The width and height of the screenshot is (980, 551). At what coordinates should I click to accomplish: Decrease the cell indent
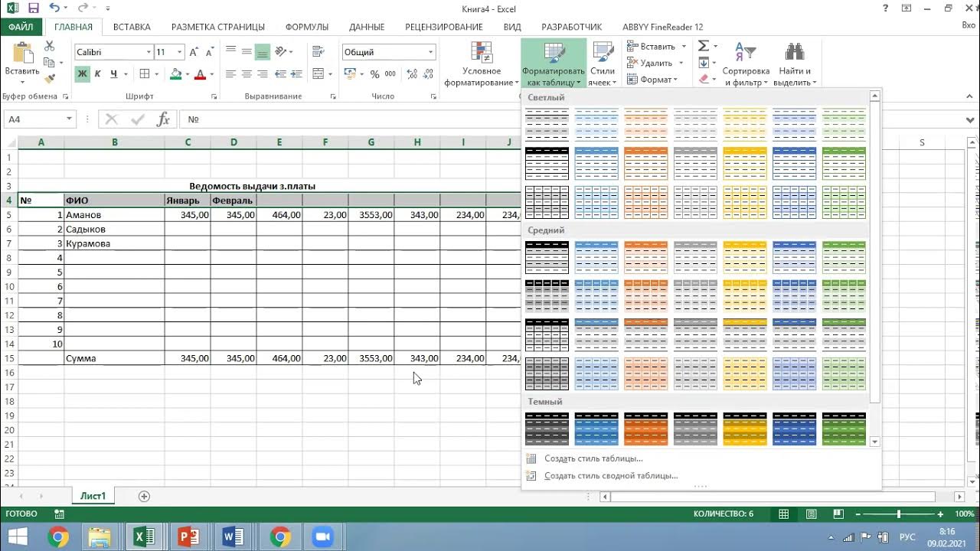[283, 74]
